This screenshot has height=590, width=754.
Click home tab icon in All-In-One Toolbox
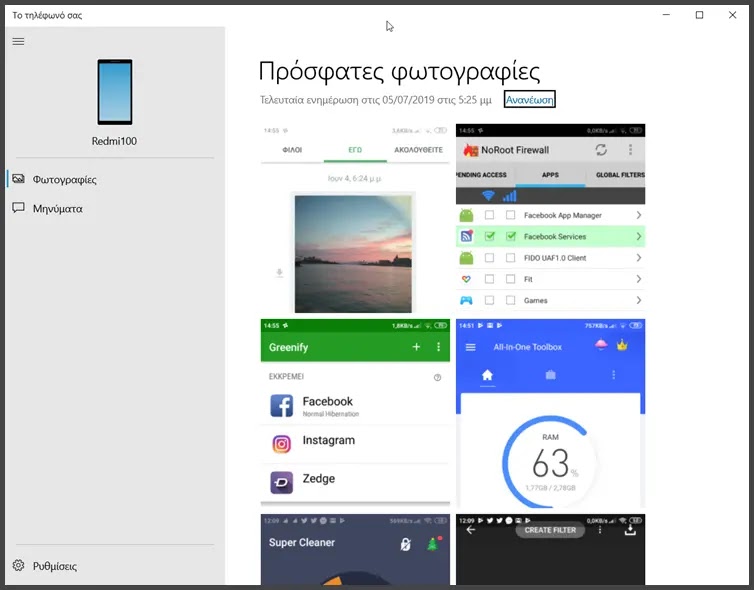(x=487, y=375)
